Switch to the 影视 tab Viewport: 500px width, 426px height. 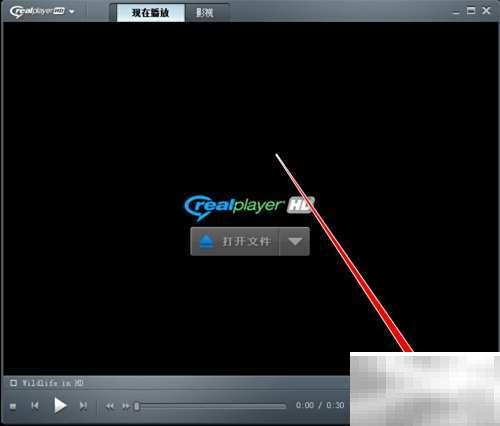[205, 13]
